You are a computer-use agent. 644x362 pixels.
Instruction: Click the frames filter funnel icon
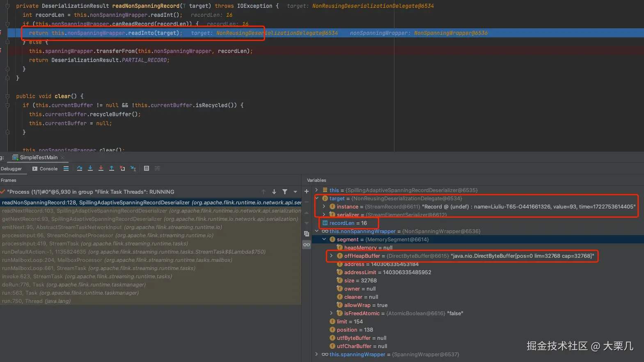tap(285, 192)
